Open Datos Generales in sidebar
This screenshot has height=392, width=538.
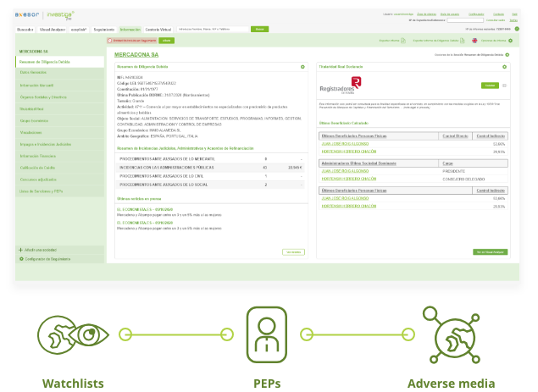(59, 73)
